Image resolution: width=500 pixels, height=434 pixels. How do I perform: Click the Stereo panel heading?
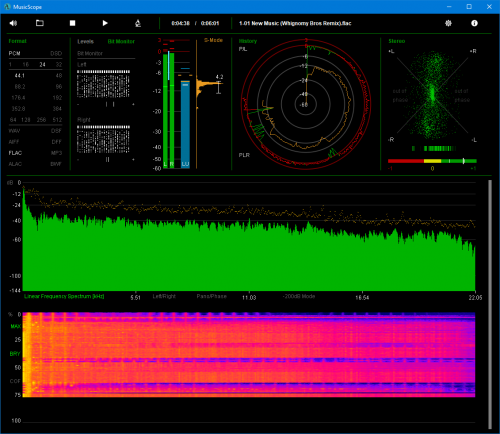pos(397,41)
